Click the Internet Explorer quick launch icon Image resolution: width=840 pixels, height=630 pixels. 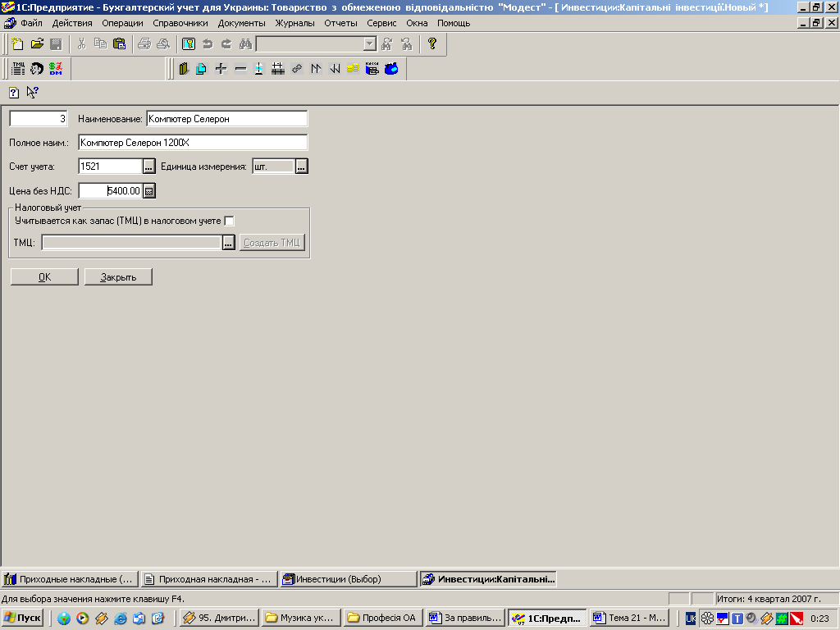(120, 619)
